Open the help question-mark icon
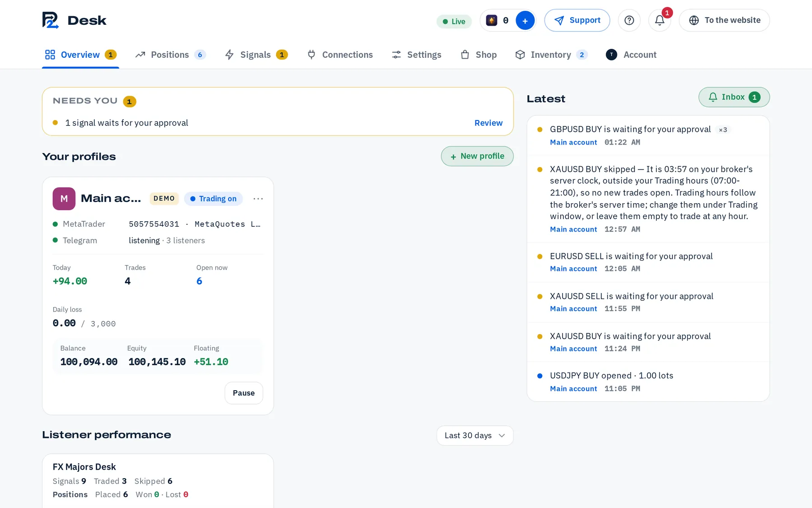This screenshot has width=812, height=508. [629, 20]
